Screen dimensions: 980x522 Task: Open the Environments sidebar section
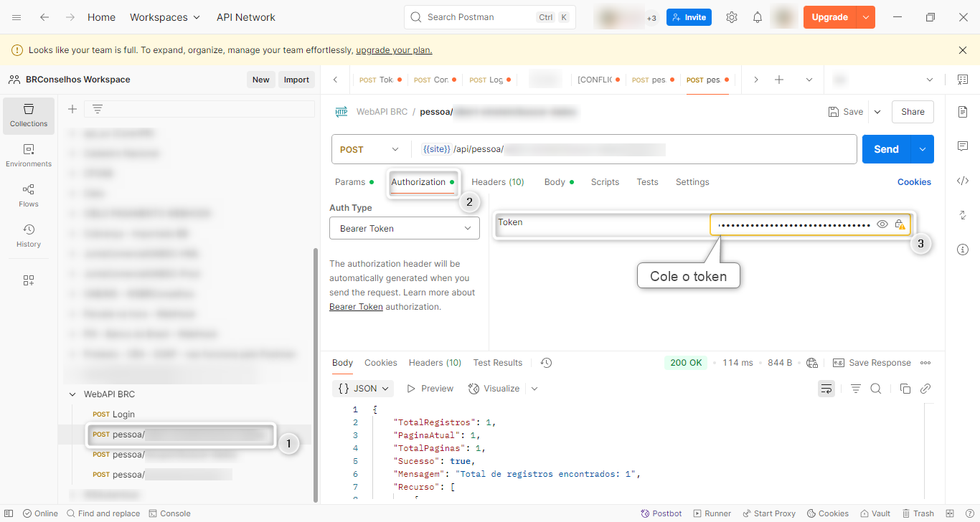[29, 156]
